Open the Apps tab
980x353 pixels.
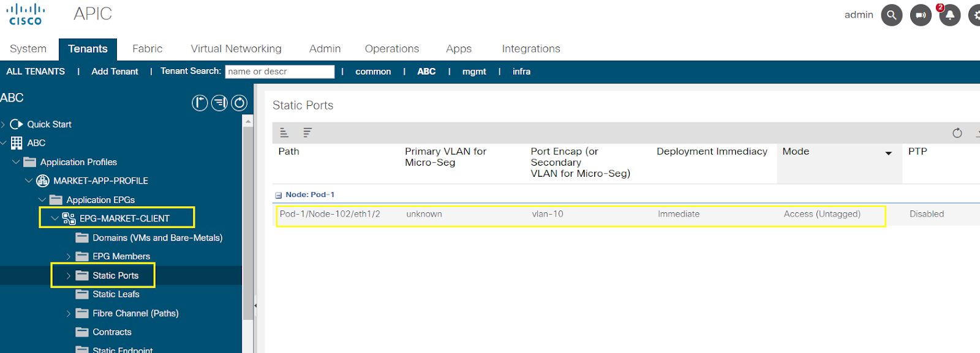459,49
